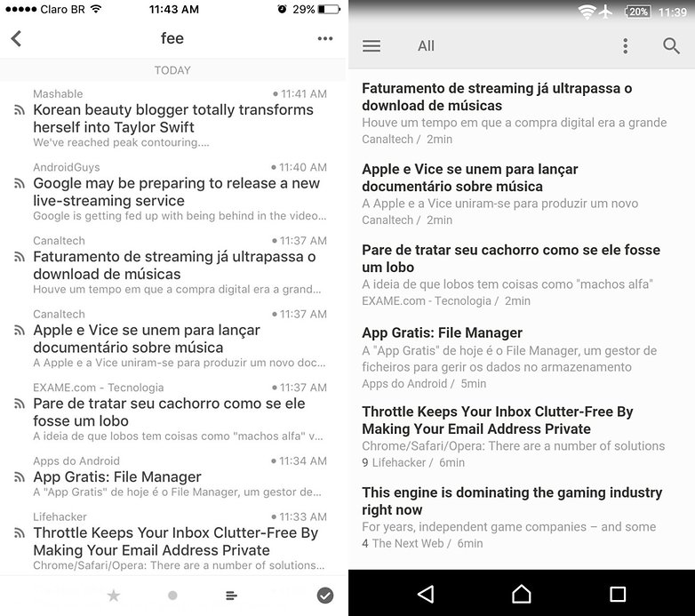Screen dimensions: 695x616
Task: Tap the Android home navigation button
Action: click(521, 595)
